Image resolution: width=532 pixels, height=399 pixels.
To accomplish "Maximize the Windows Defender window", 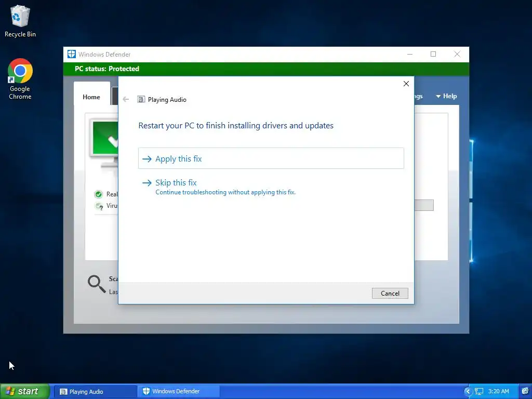I will [x=433, y=54].
